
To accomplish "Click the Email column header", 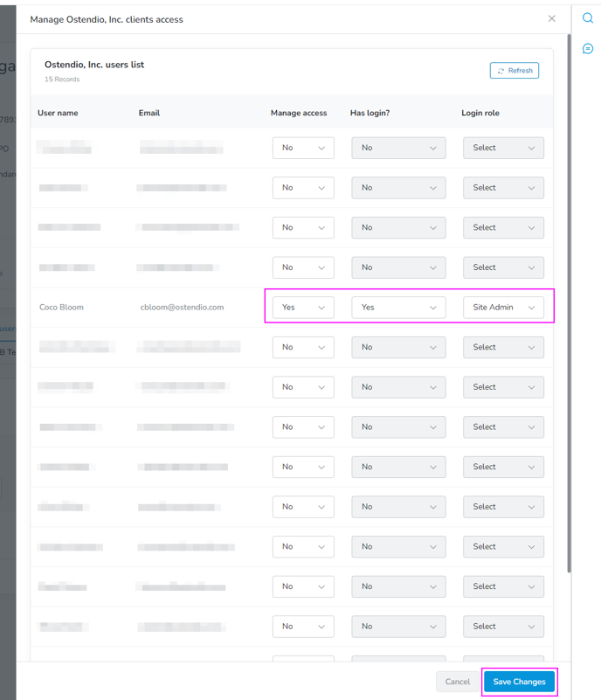I will (149, 113).
